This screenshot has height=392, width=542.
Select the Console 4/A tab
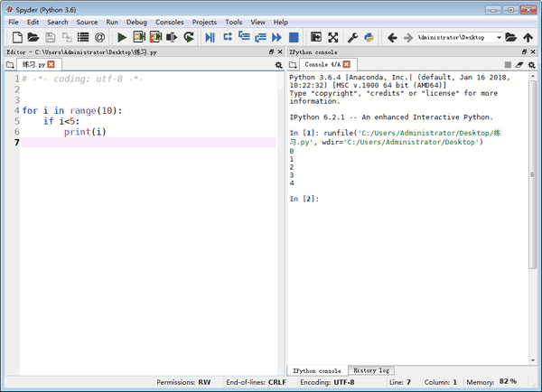pyautogui.click(x=322, y=65)
